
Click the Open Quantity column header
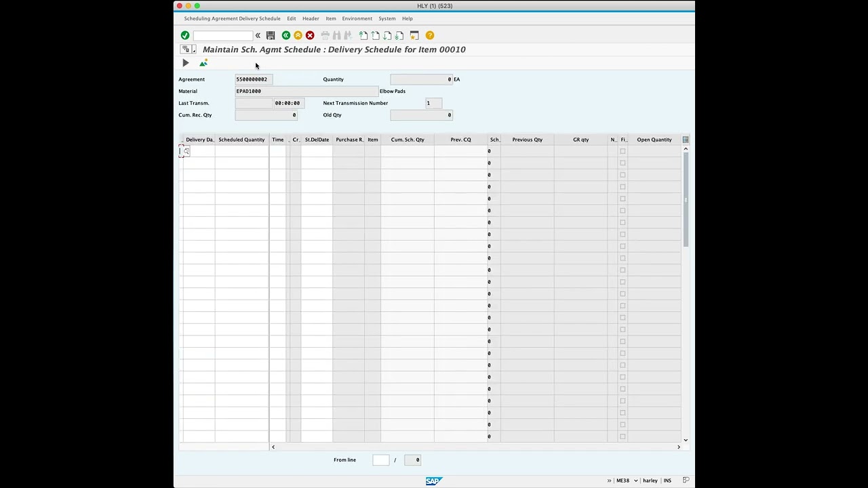[654, 140]
